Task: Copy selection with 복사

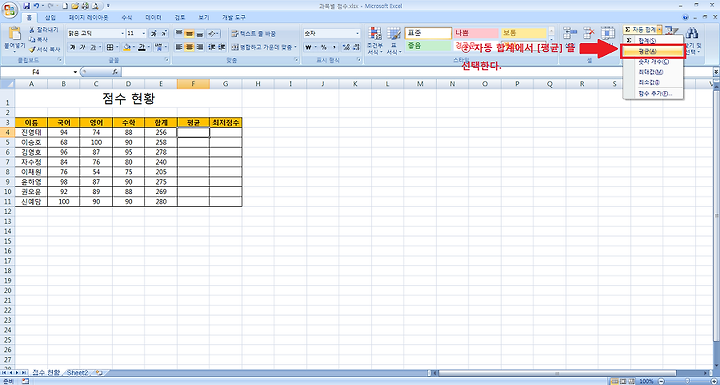Action: click(39, 40)
